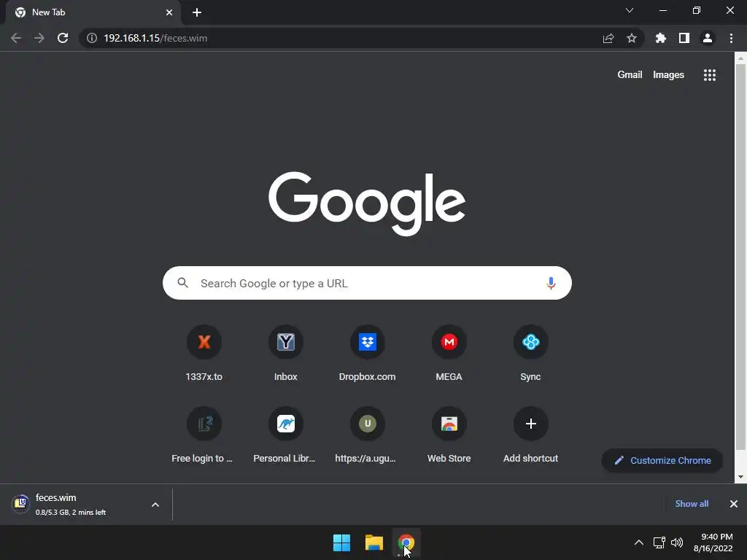Click the Google search input field
Viewport: 747px width, 560px height.
367,283
